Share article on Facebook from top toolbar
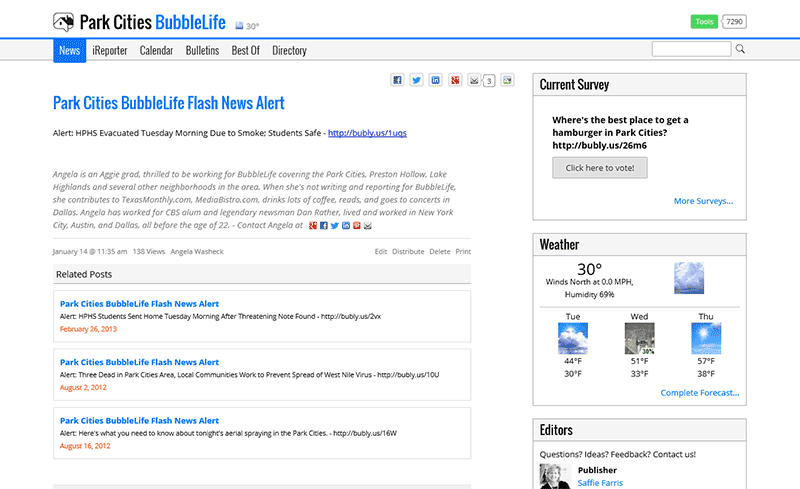The width and height of the screenshot is (800, 489). [397, 80]
